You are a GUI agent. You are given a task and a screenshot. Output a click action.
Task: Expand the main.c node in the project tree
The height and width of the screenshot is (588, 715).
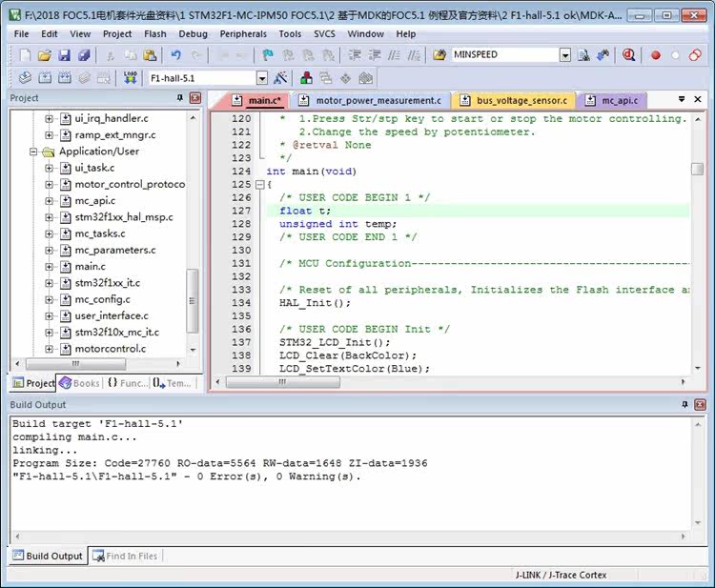(49, 267)
